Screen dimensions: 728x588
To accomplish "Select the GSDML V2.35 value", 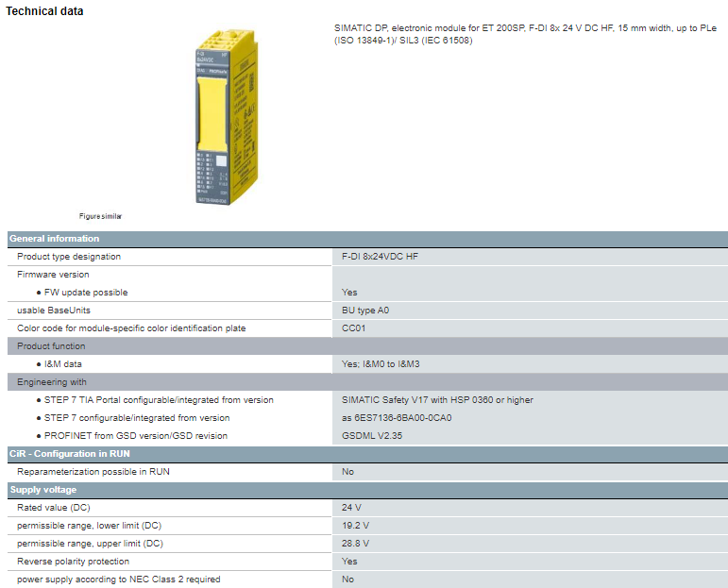I will tap(371, 436).
